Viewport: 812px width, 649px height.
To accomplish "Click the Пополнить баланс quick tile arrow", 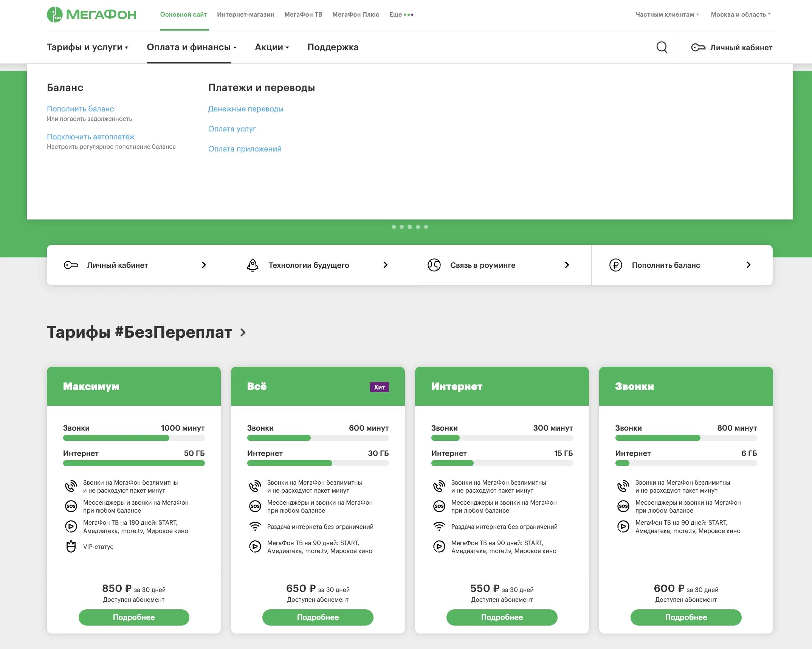I will tap(748, 265).
